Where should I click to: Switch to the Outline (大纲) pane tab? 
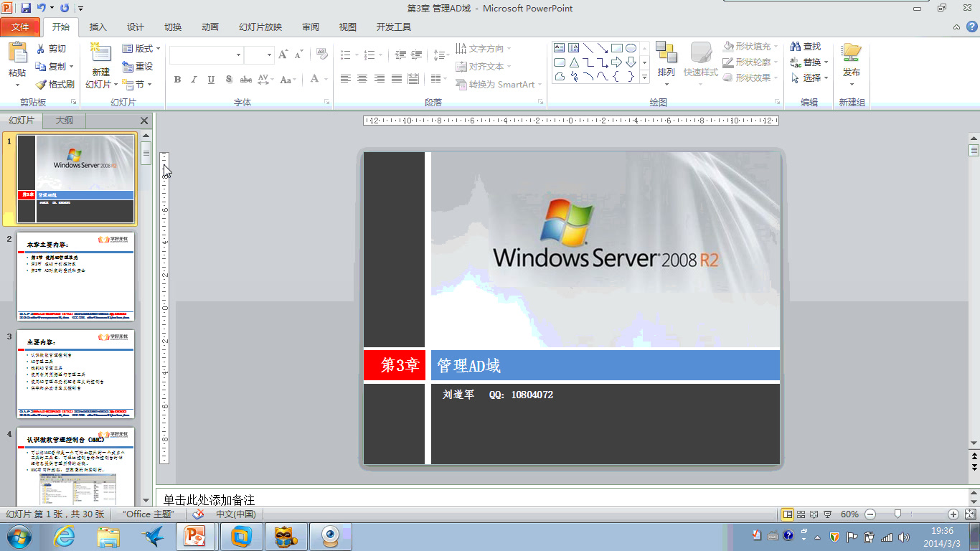click(x=64, y=121)
